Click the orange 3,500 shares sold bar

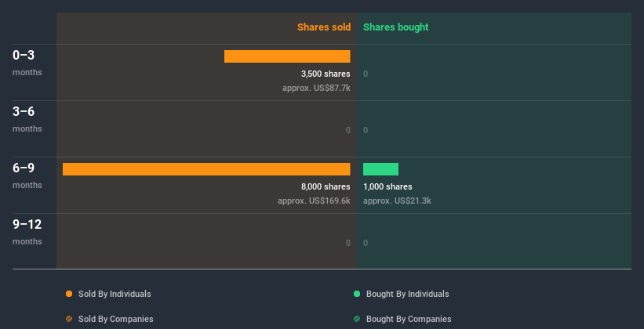tap(287, 56)
